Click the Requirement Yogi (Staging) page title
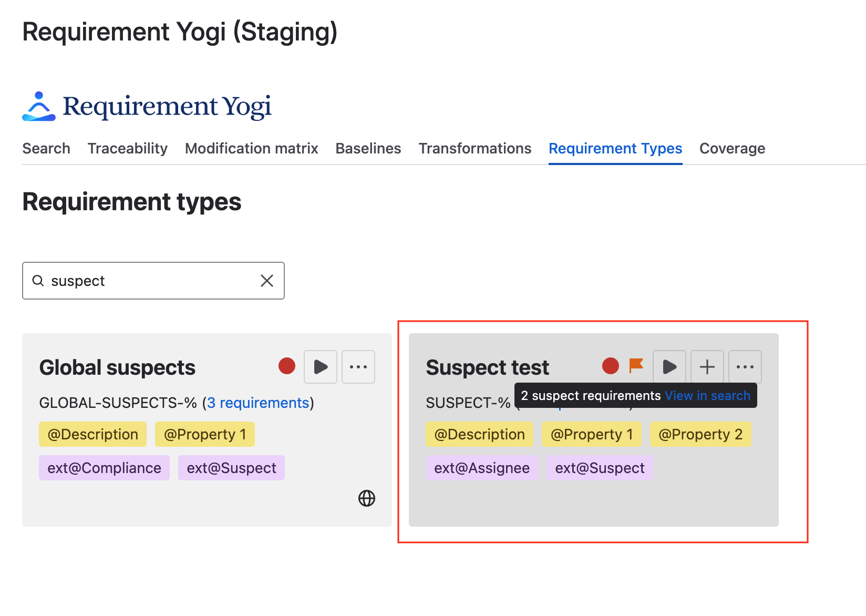 click(180, 32)
